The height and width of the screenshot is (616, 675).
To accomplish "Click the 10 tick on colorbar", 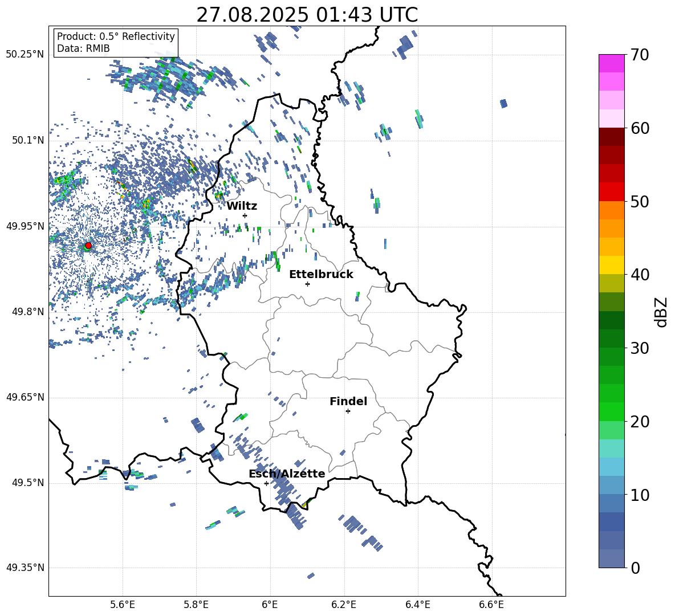I will tap(640, 495).
